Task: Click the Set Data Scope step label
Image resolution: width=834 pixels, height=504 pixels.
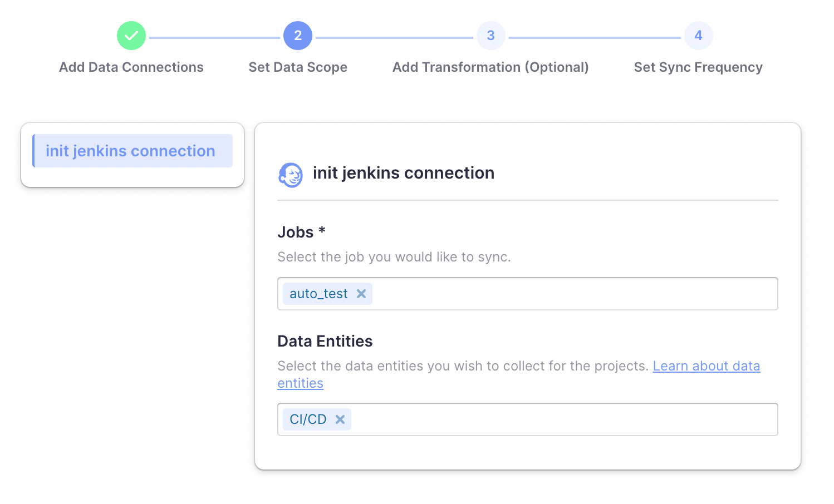Action: [x=298, y=67]
